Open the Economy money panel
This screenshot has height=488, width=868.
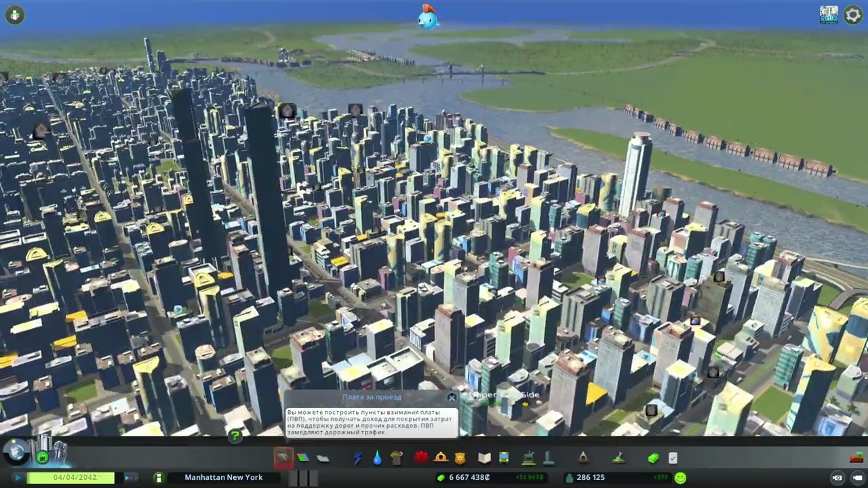(x=653, y=458)
